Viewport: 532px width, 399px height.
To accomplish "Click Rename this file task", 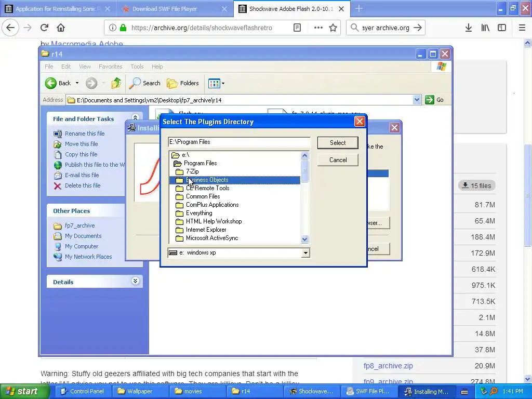I will [85, 134].
